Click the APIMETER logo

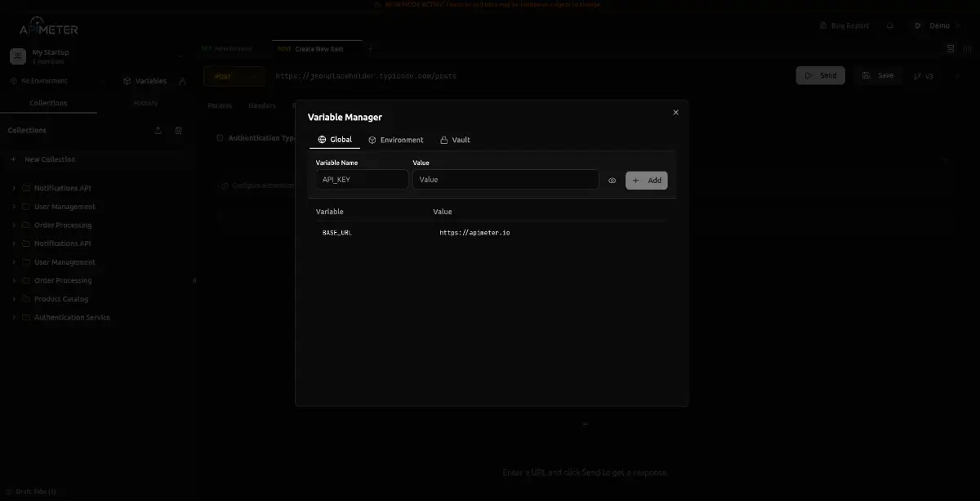point(49,27)
